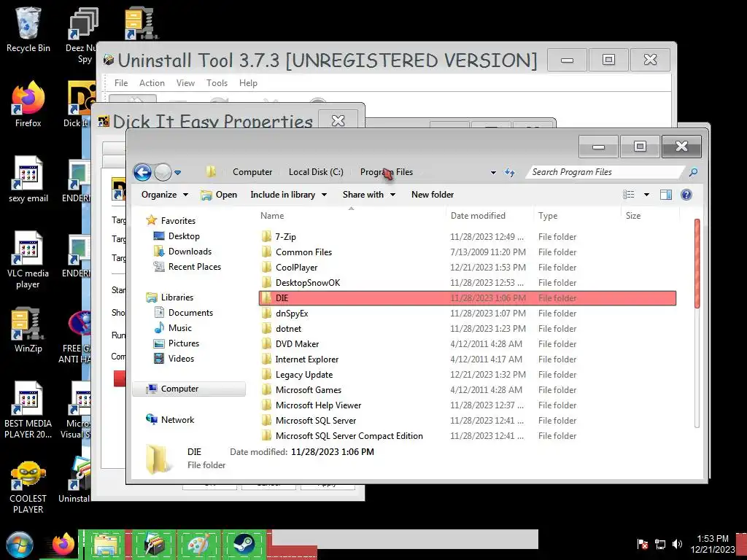This screenshot has height=560, width=747.
Task: Click the search magnifier icon
Action: pyautogui.click(x=693, y=172)
